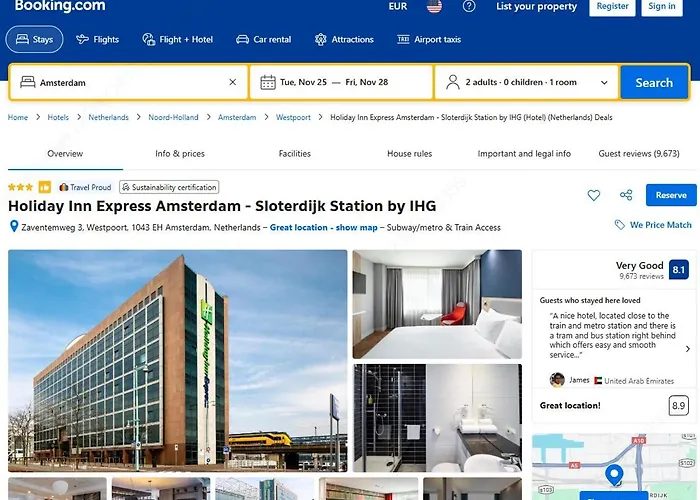Save property with heart icon

tap(594, 195)
